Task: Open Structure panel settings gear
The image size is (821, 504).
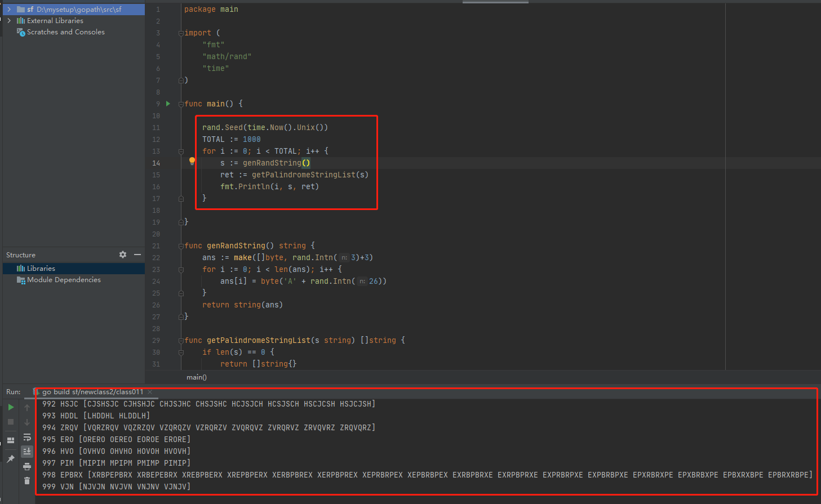Action: pos(123,255)
